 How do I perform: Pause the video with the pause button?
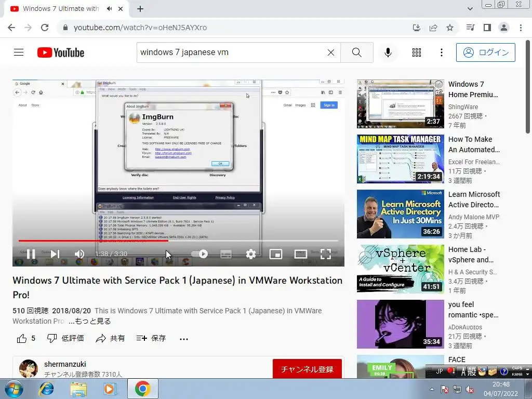(x=31, y=254)
